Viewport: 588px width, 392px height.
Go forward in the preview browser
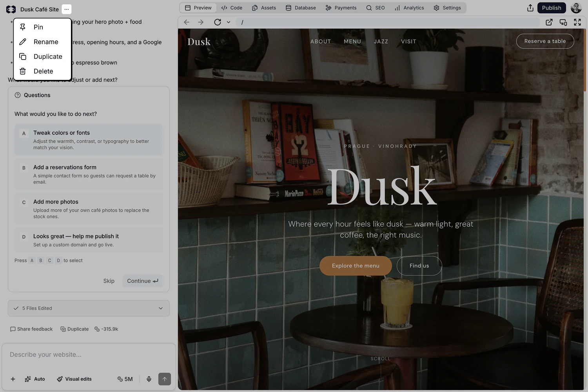coord(201,22)
